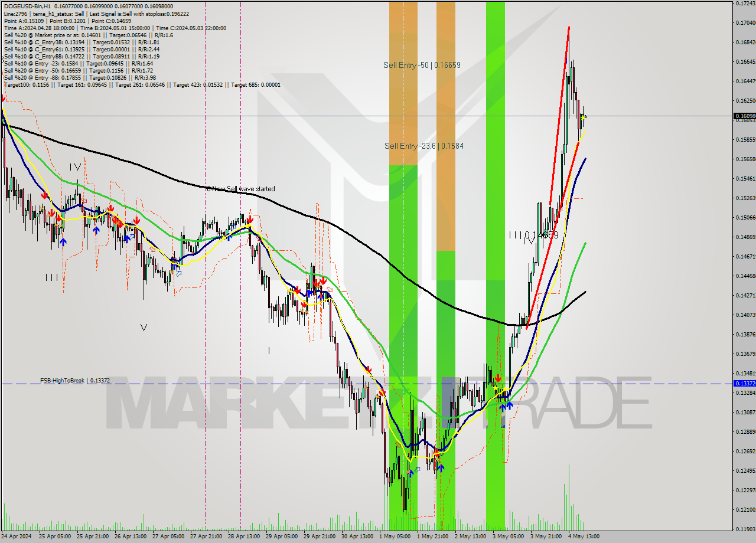Click the 'Line:2796 | tema_h1_status: Sell' line
Viewport: 756px width, 543px height.
pyautogui.click(x=97, y=14)
